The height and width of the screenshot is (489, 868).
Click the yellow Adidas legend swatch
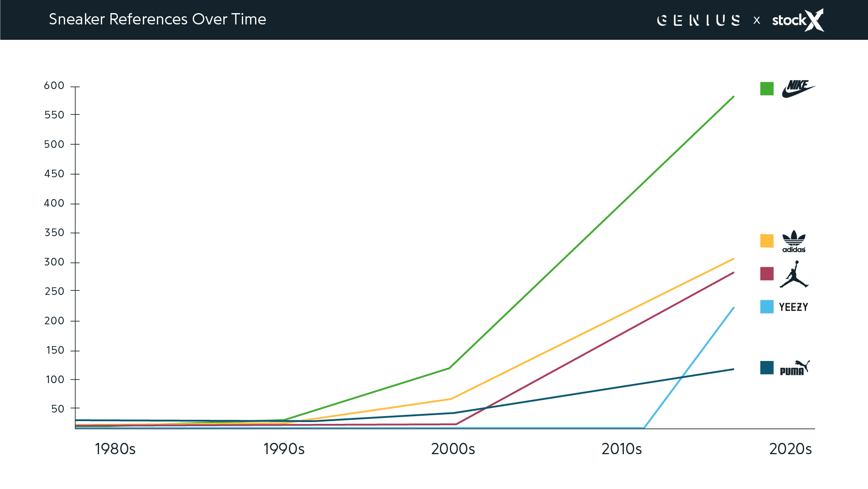tap(767, 241)
